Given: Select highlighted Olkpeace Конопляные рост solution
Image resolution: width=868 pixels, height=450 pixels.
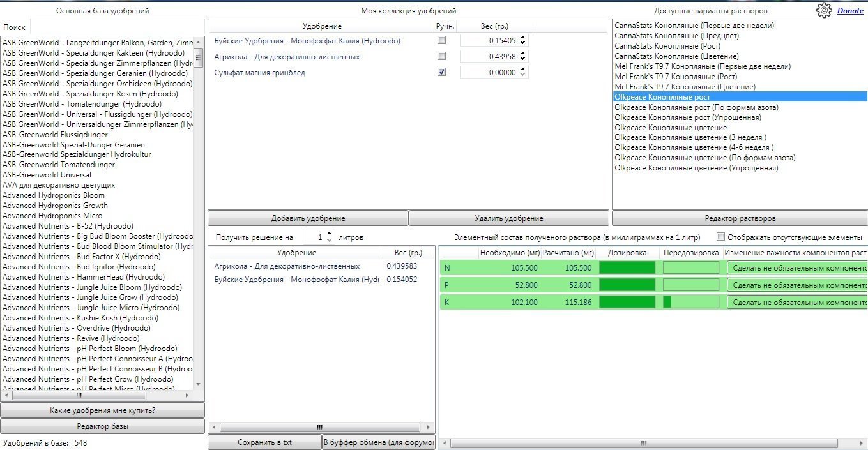Looking at the screenshot, I should click(x=740, y=97).
